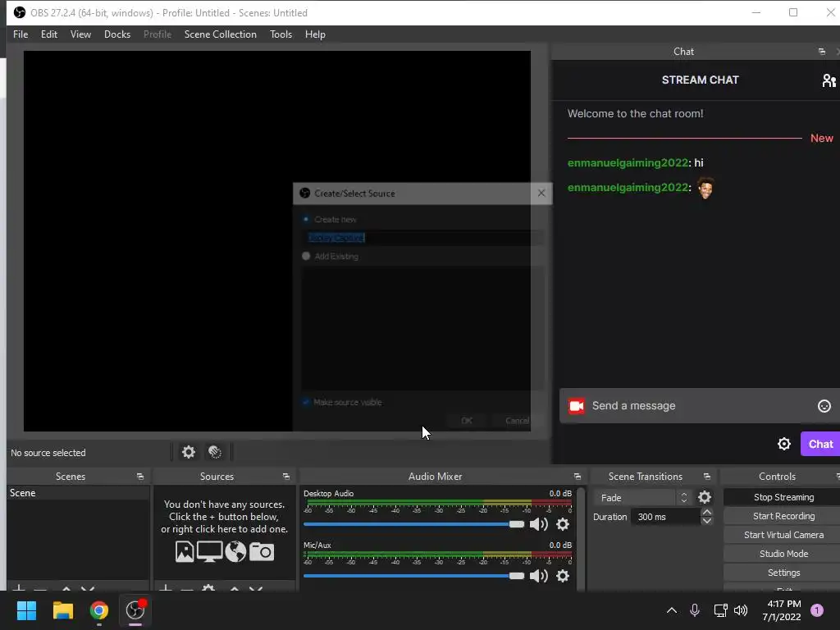Click the purple Chat send button

(820, 444)
